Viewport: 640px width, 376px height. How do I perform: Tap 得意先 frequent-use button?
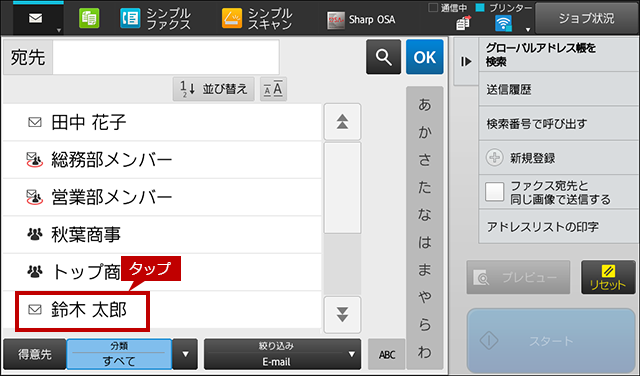point(35,354)
